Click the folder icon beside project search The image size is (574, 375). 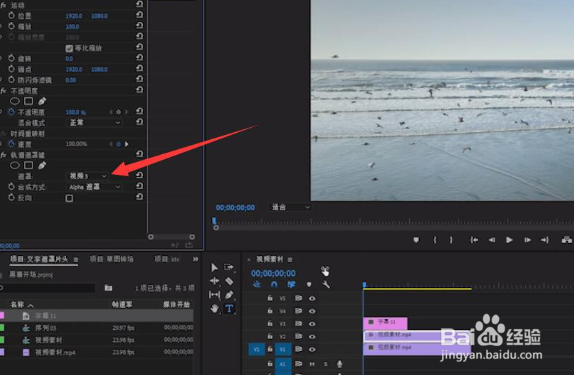[108, 288]
